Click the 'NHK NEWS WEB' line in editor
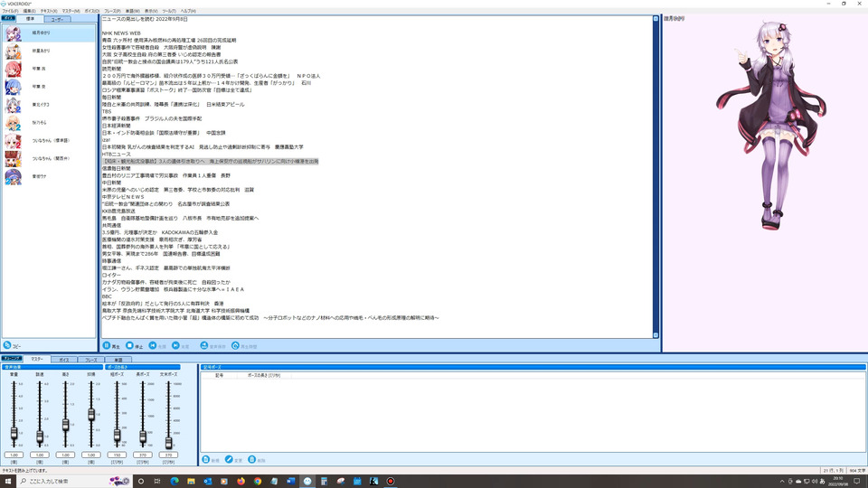 [x=121, y=33]
